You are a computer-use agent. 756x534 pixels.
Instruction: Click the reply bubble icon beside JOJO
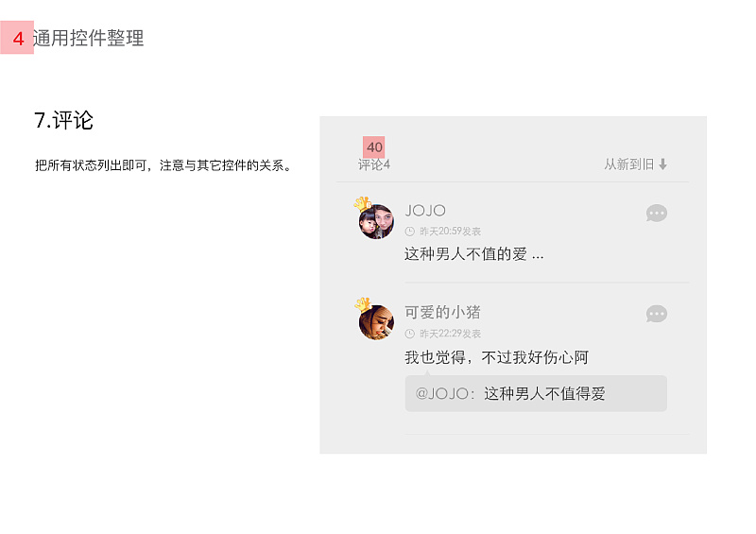coord(656,214)
